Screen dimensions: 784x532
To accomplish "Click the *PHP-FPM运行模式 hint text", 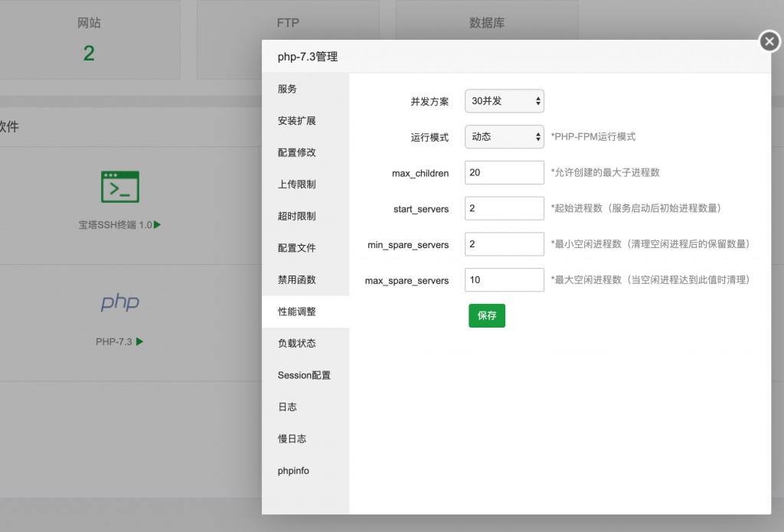I will coord(593,136).
